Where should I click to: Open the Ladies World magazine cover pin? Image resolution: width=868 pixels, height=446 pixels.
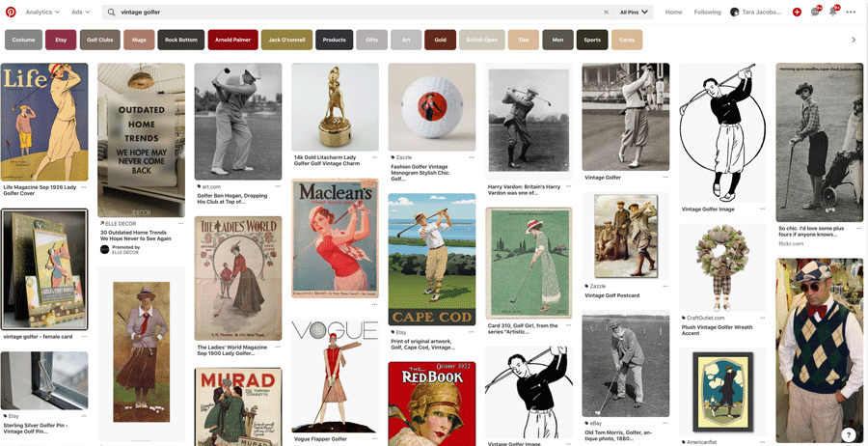[238, 278]
